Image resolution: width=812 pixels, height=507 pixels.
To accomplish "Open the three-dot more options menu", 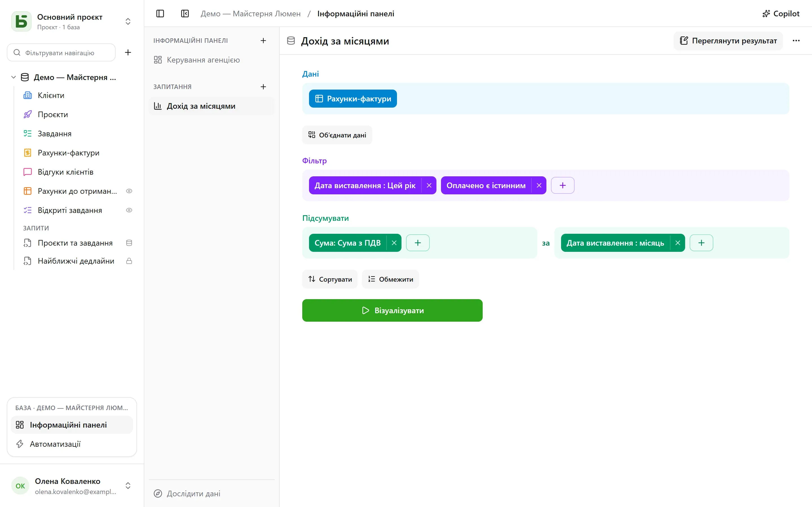I will 796,41.
